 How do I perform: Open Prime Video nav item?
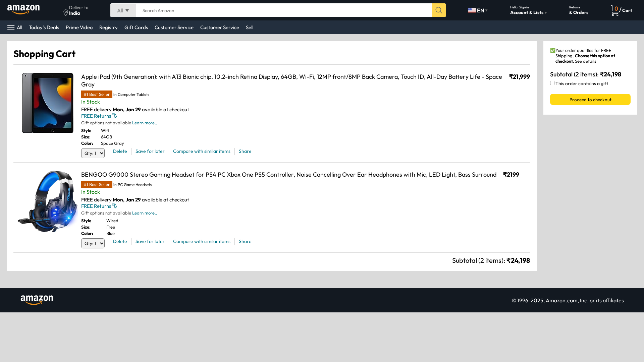[x=79, y=27]
